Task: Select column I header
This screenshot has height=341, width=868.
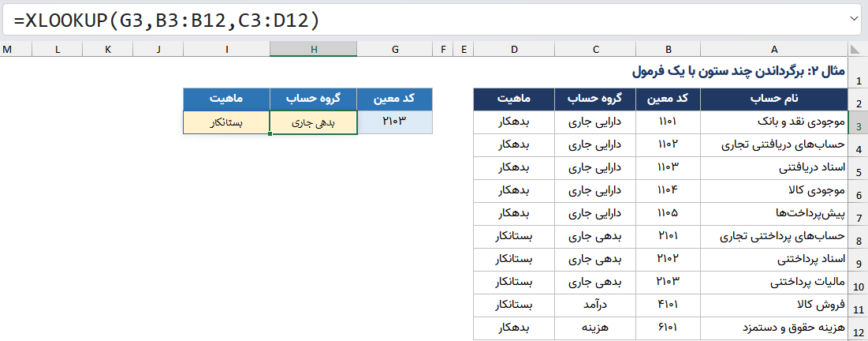Action: (x=227, y=50)
